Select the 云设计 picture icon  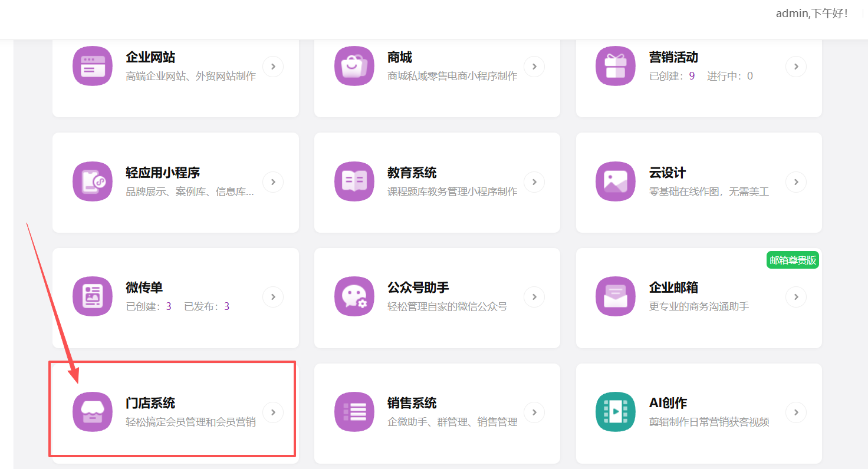tap(616, 181)
